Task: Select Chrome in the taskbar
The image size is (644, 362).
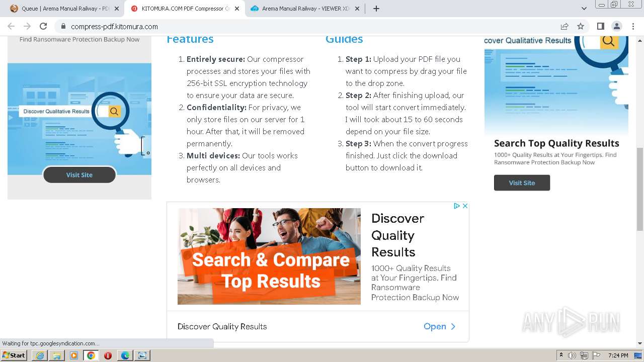Action: 91,355
